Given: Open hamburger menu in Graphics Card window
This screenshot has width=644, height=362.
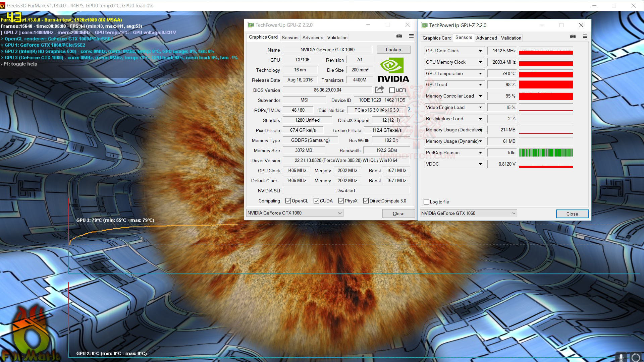Looking at the screenshot, I should [411, 36].
